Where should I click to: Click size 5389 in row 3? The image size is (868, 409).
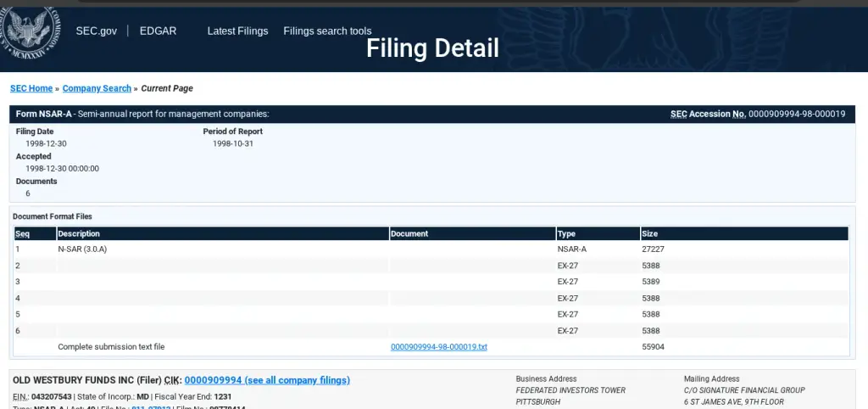[x=651, y=282]
